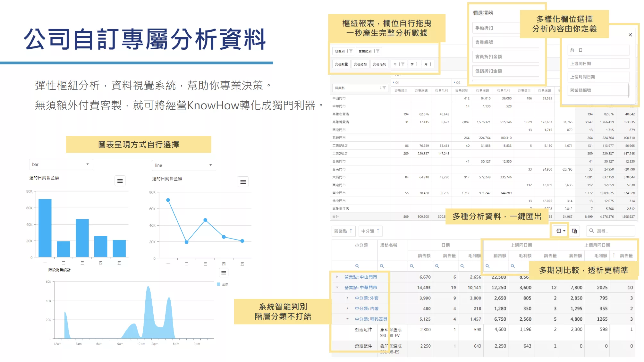Select 上週同日期 field in the list
The image size is (644, 362).
(598, 63)
